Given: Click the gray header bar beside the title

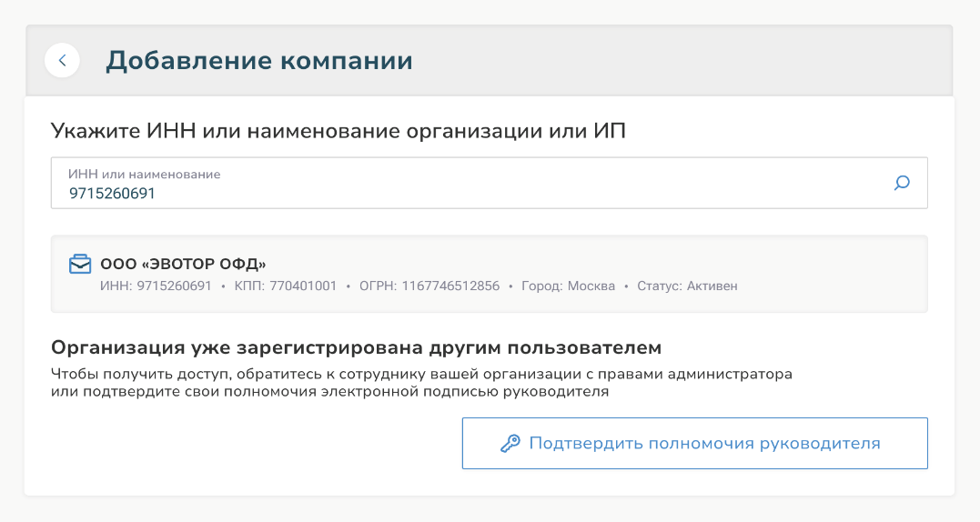Looking at the screenshot, I should click(682, 61).
